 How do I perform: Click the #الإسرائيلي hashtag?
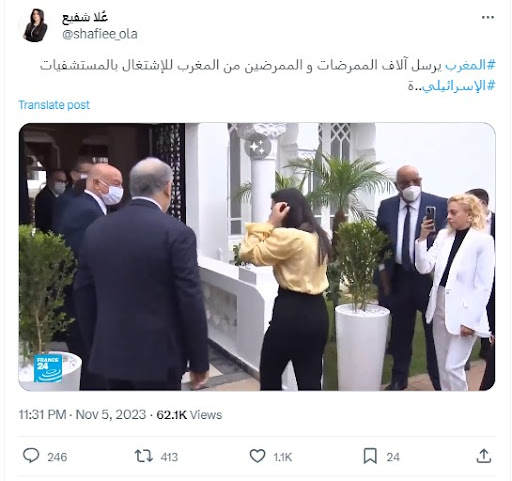tap(459, 86)
